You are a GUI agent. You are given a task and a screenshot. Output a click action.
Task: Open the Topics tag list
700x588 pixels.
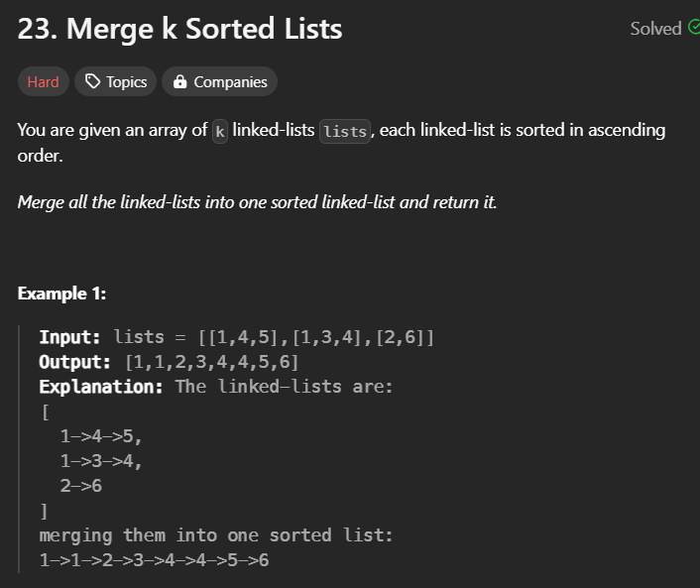[x=116, y=82]
